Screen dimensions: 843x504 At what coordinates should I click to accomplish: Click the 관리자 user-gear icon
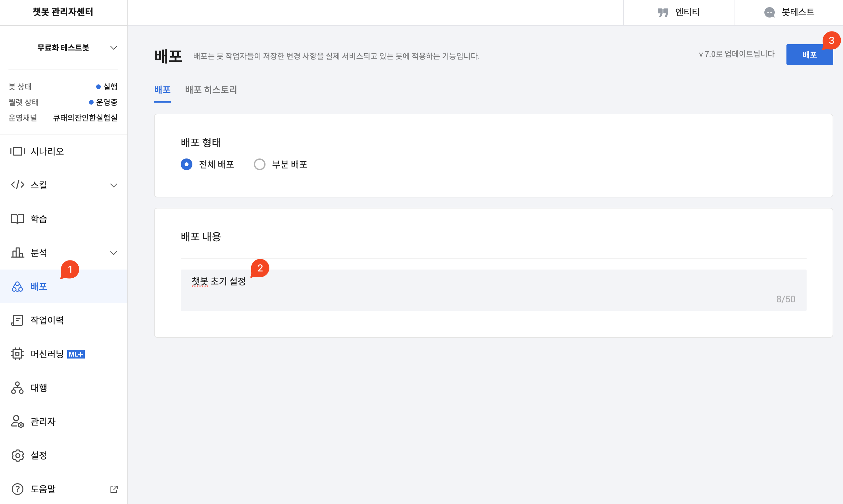click(x=17, y=422)
